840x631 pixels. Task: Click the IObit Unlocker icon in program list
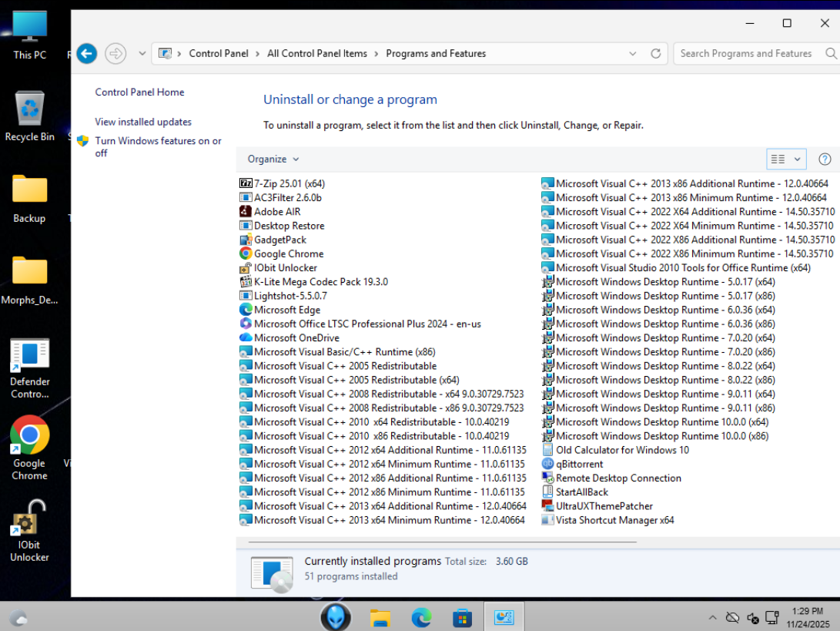(246, 267)
